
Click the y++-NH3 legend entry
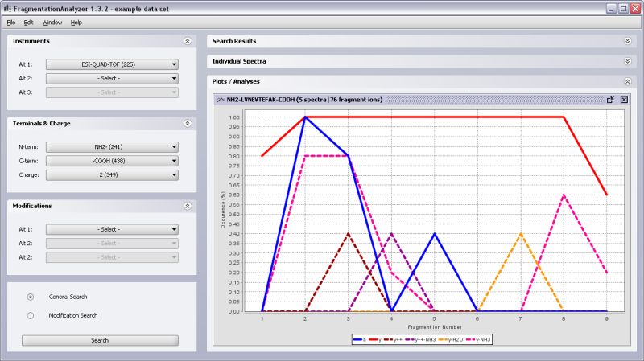(420, 339)
